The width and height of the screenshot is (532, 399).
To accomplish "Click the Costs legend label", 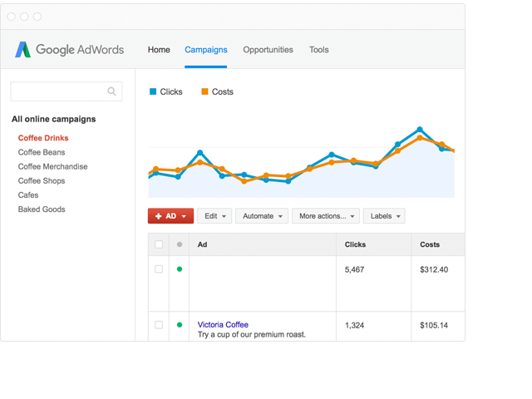I will [x=223, y=91].
